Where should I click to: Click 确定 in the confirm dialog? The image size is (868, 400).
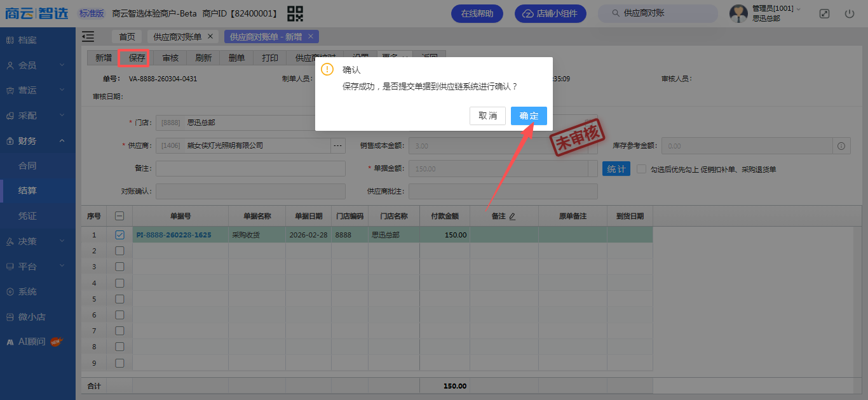(529, 116)
